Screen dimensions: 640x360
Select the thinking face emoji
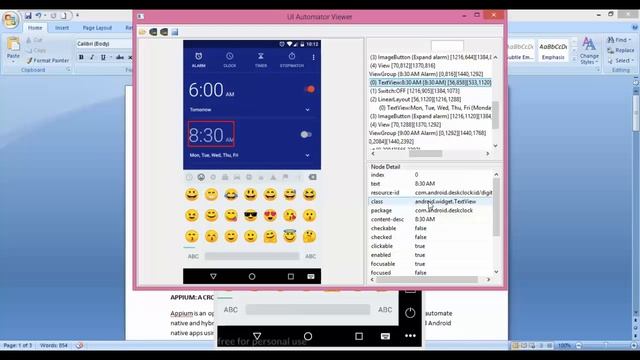309,236
